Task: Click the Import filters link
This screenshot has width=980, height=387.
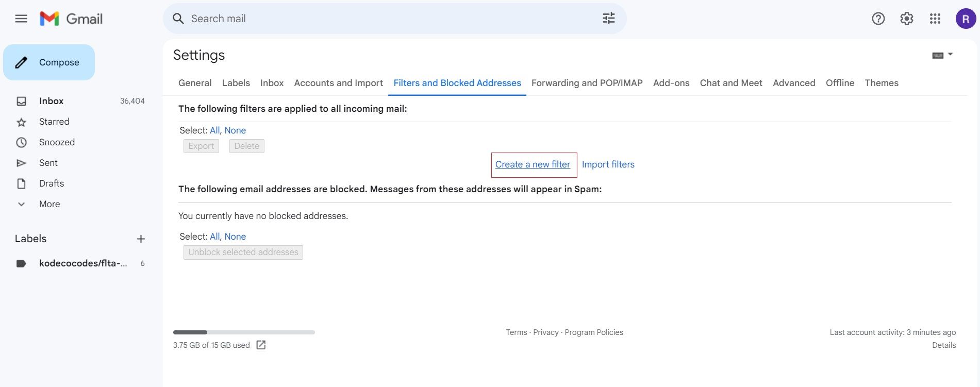Action: (608, 164)
